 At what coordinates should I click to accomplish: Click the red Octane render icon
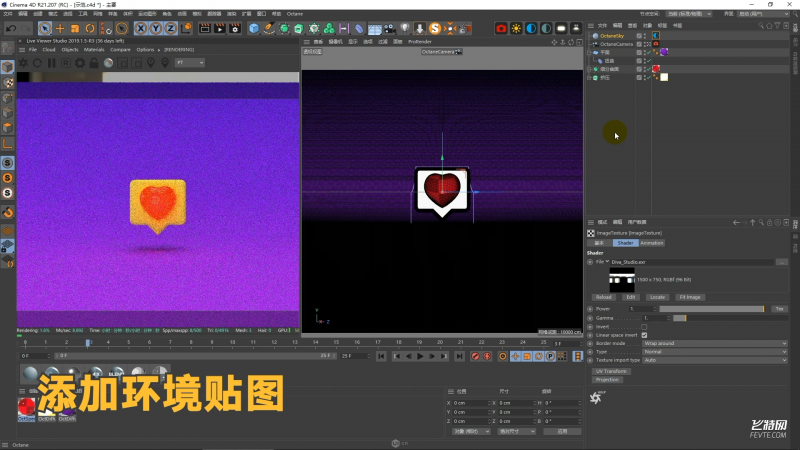coord(501,29)
